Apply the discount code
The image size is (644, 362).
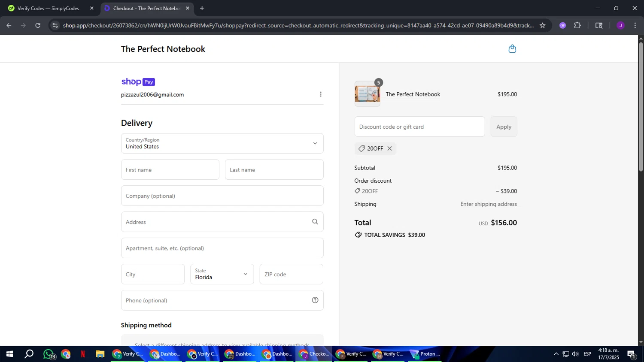(504, 127)
